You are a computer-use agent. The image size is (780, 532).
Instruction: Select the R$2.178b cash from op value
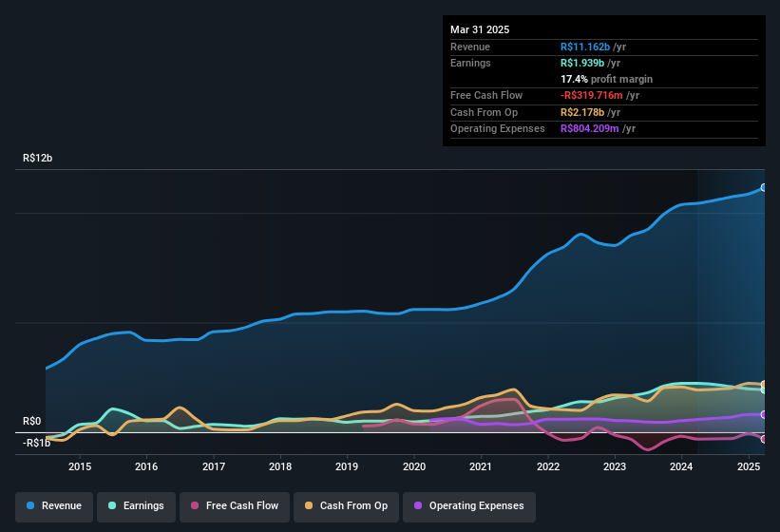click(582, 112)
